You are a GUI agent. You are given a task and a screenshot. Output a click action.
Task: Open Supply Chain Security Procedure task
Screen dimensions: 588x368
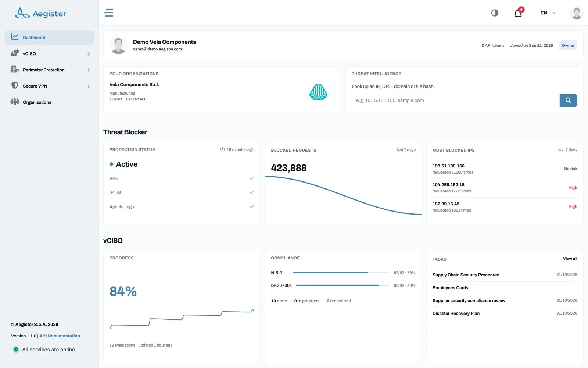click(466, 275)
